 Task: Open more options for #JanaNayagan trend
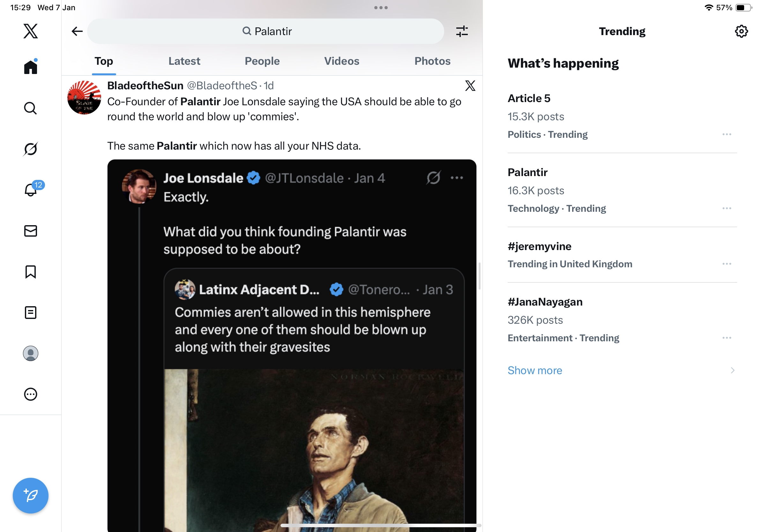tap(727, 338)
